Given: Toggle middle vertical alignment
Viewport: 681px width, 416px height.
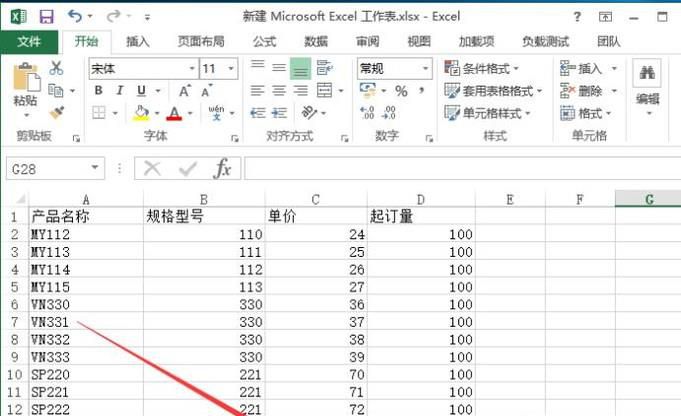Looking at the screenshot, I should point(279,68).
